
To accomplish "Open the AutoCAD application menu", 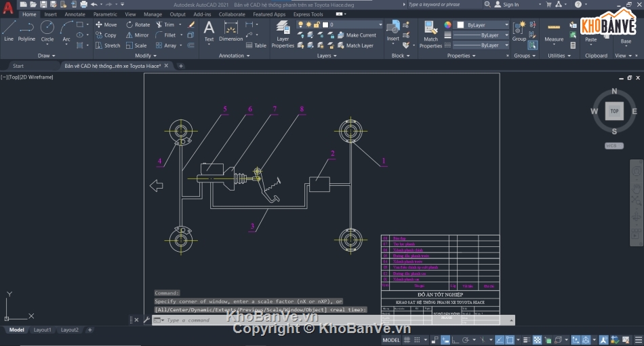I will click(x=8, y=8).
